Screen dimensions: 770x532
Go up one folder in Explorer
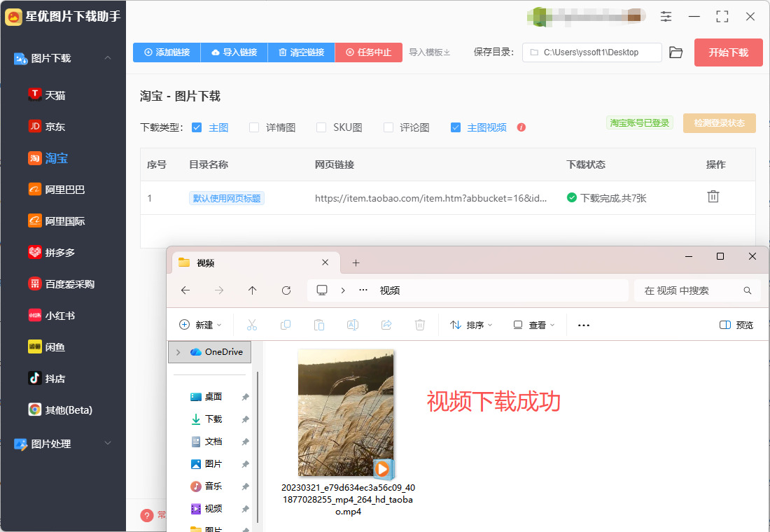[253, 290]
